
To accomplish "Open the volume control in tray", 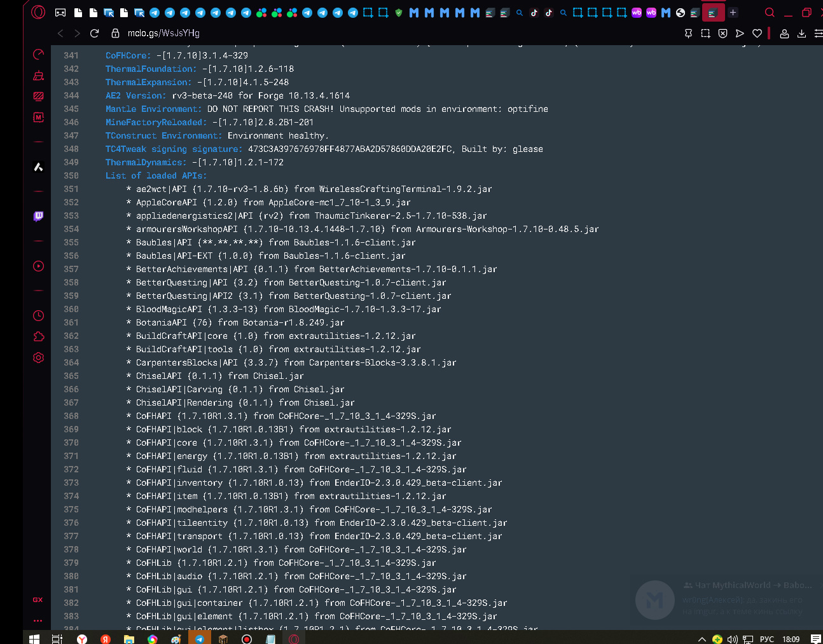I will [733, 639].
